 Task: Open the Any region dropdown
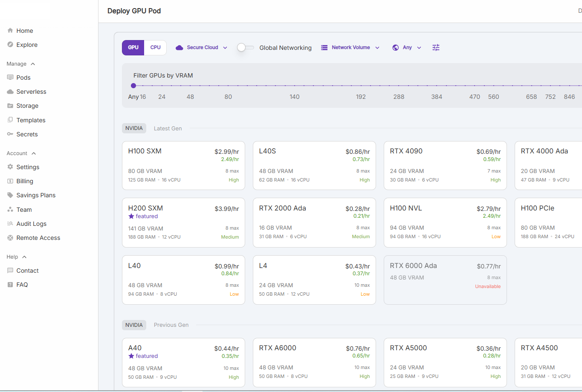[407, 48]
